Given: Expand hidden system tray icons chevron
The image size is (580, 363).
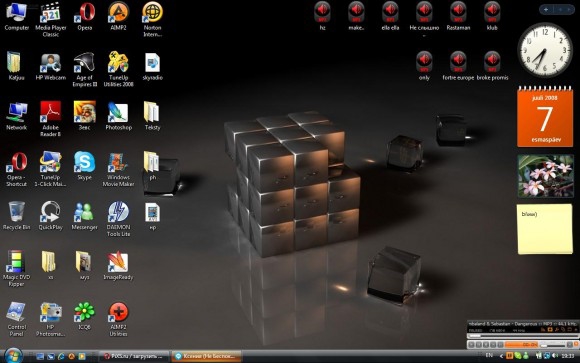Looking at the screenshot, I should (x=501, y=356).
